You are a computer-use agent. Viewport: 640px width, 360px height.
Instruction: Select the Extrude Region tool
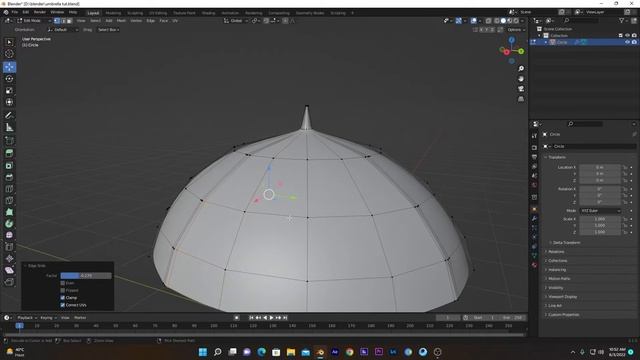[x=9, y=153]
